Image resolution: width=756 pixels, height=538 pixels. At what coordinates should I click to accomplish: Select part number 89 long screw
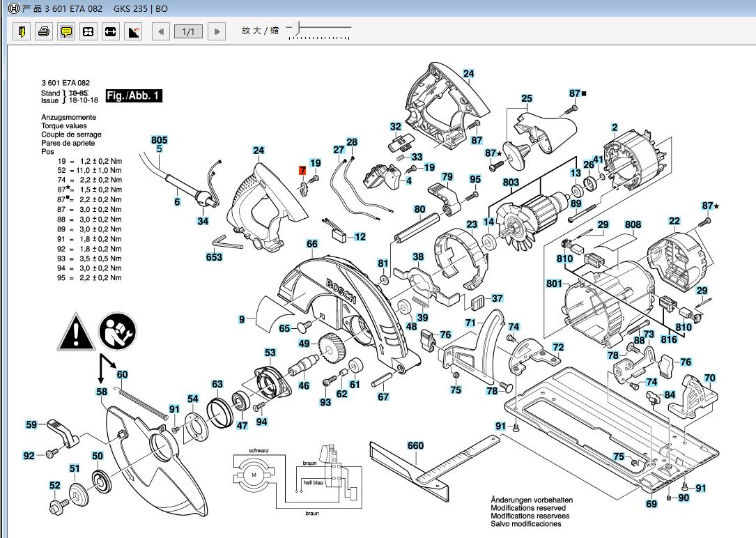[x=576, y=203]
